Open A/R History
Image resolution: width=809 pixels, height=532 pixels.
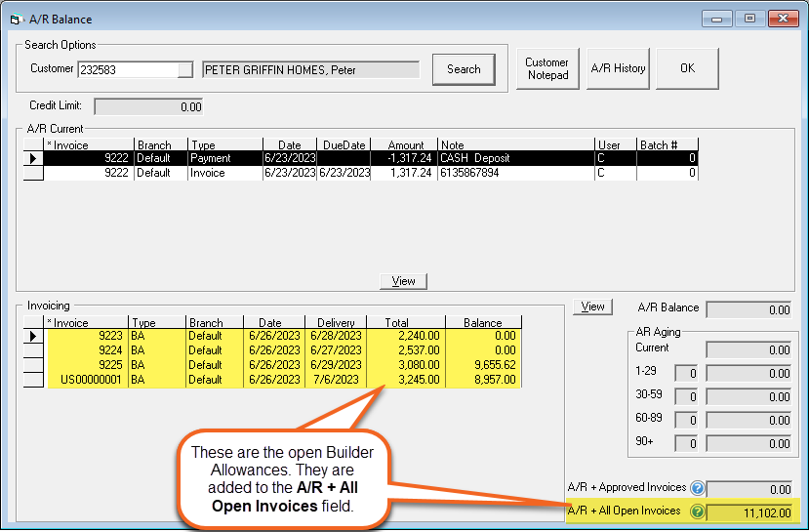tap(618, 68)
